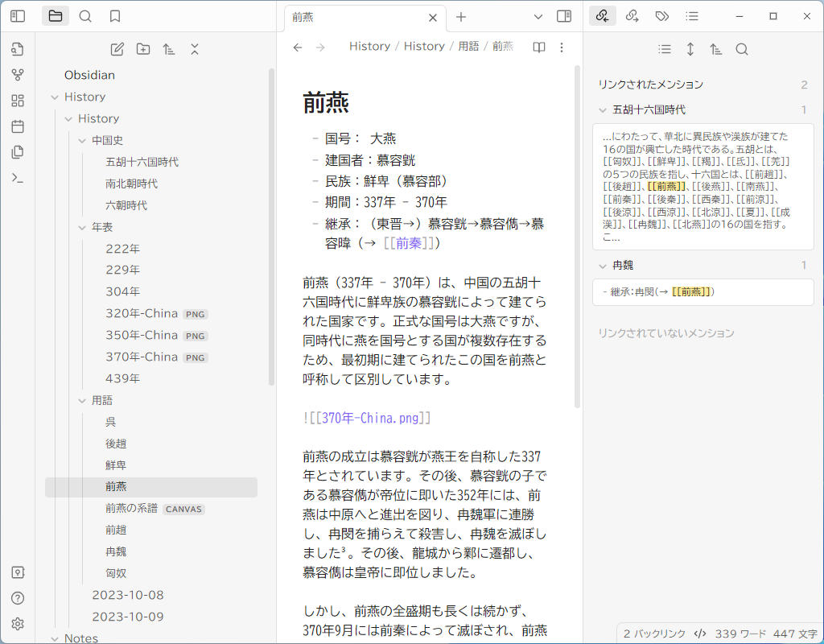
Task: Collapse the 中国史 folder
Action: (x=82, y=140)
